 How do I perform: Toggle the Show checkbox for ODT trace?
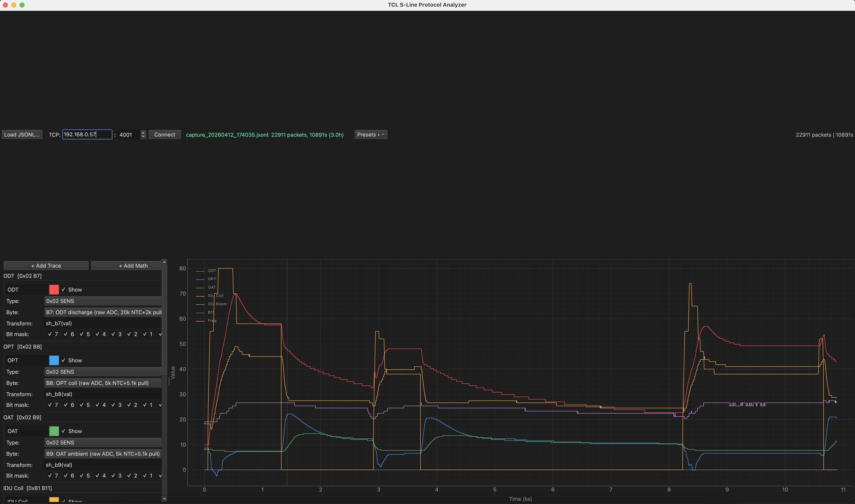(63, 290)
